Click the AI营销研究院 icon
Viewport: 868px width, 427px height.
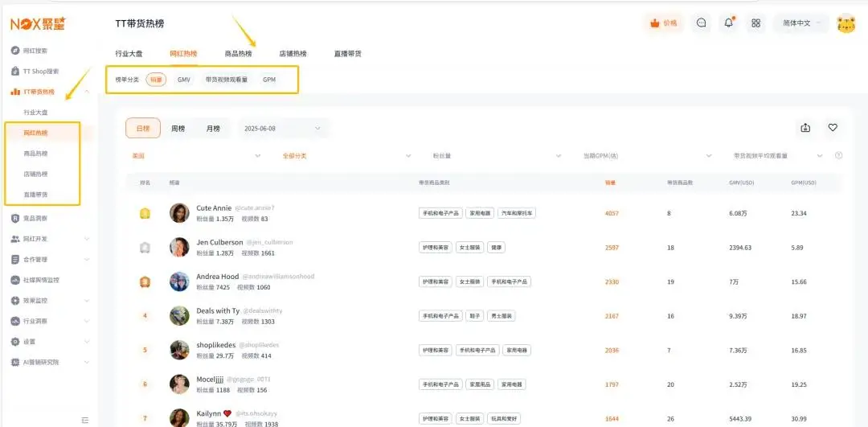15,362
